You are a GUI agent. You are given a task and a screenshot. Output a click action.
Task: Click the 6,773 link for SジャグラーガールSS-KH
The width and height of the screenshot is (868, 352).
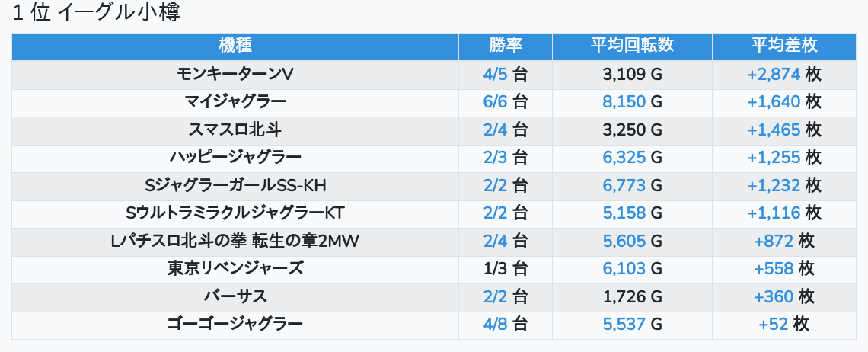pos(624,185)
